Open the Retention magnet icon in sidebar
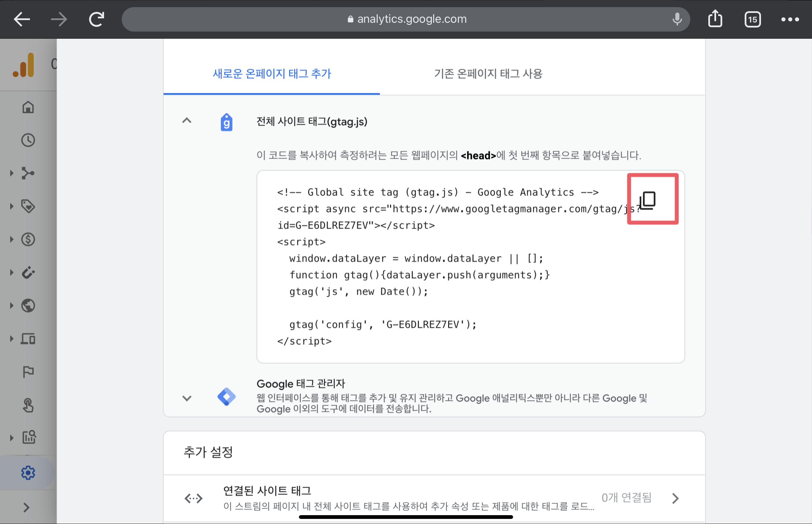Screen dimensions: 812x524 [28, 272]
